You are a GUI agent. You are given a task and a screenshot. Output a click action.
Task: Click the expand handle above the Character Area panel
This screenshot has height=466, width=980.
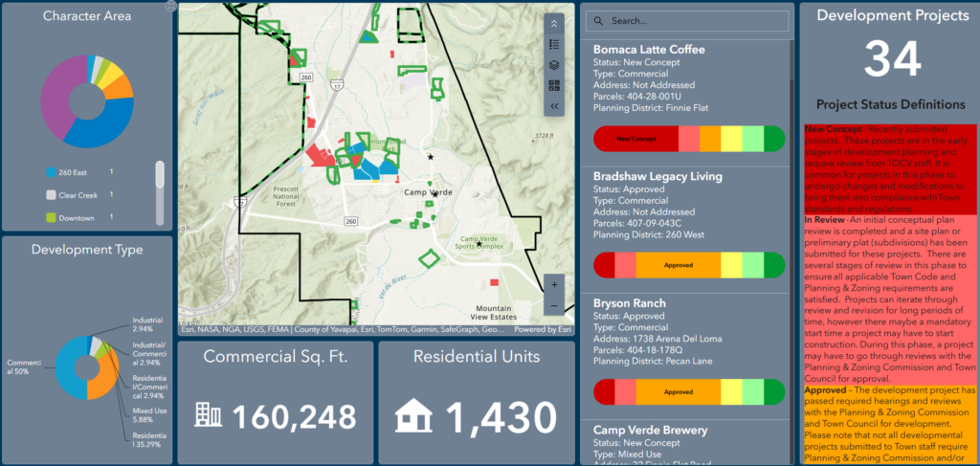(170, 6)
